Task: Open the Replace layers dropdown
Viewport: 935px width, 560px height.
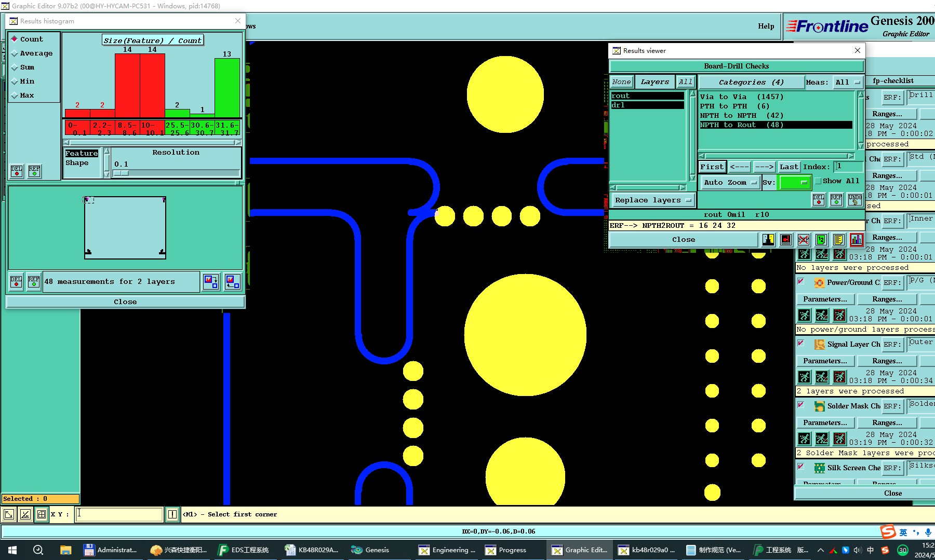Action: point(652,200)
